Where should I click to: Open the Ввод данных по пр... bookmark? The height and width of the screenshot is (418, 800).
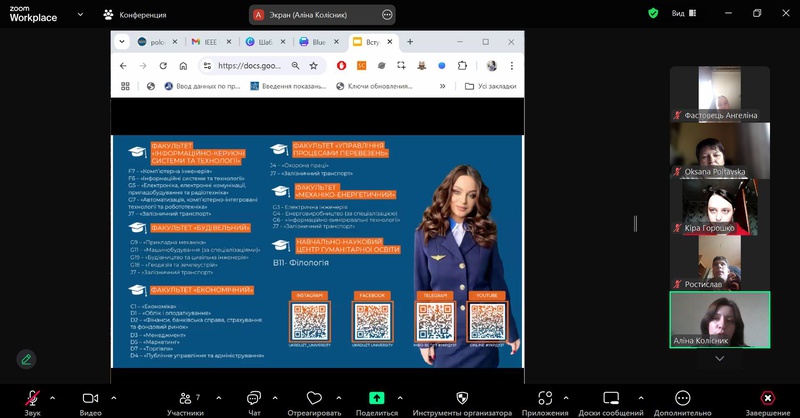tap(202, 86)
